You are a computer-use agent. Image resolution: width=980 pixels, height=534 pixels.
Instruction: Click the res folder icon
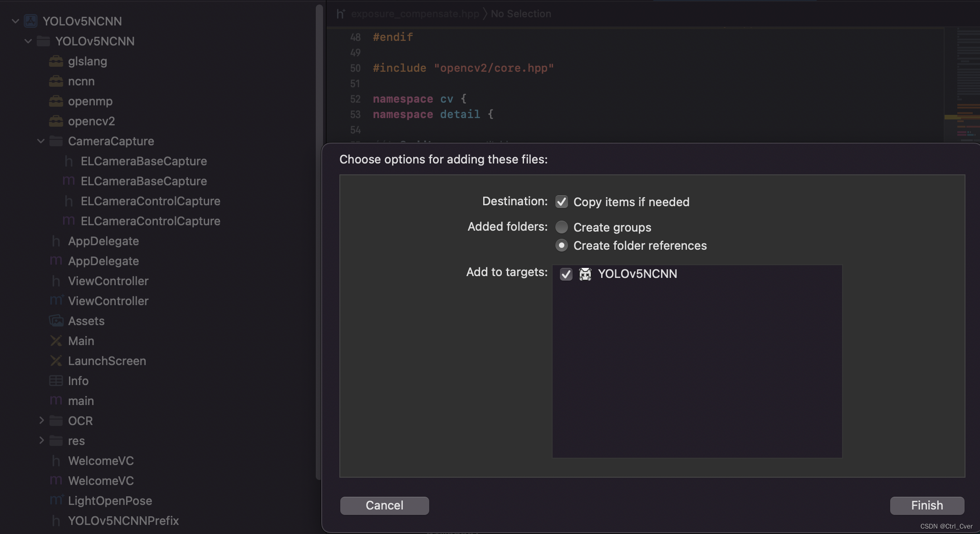[x=56, y=441]
